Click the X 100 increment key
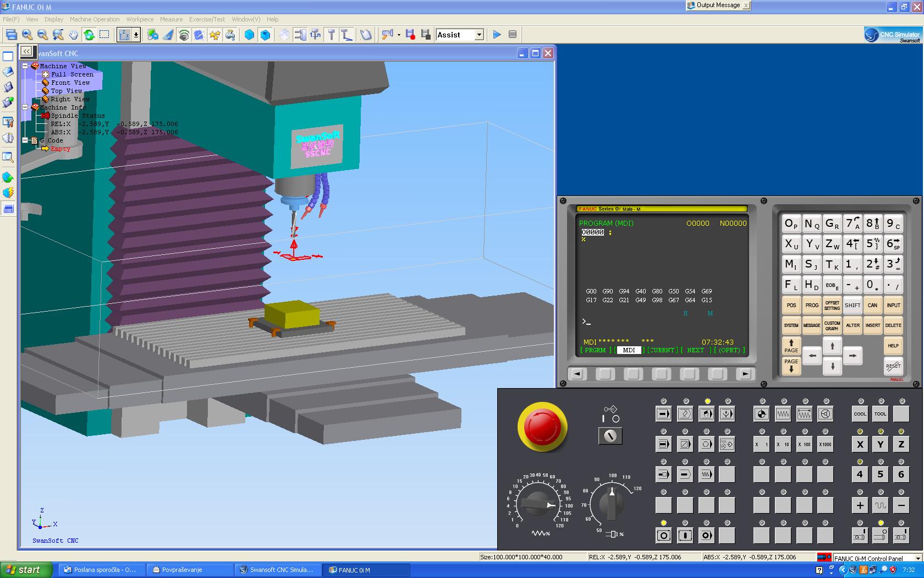 pos(804,444)
